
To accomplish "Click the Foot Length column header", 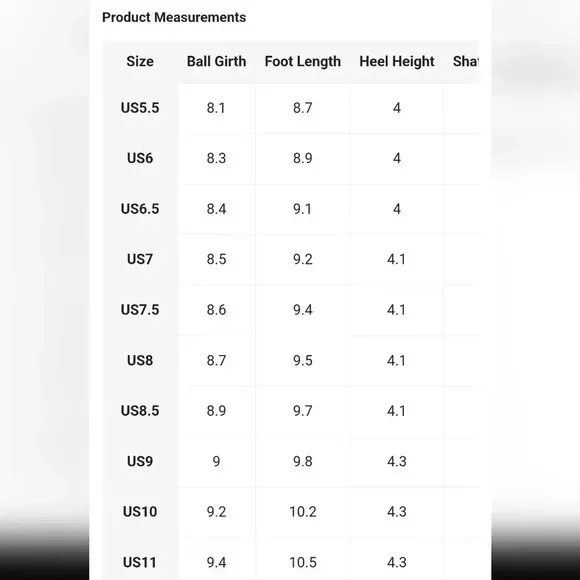I will click(303, 61).
